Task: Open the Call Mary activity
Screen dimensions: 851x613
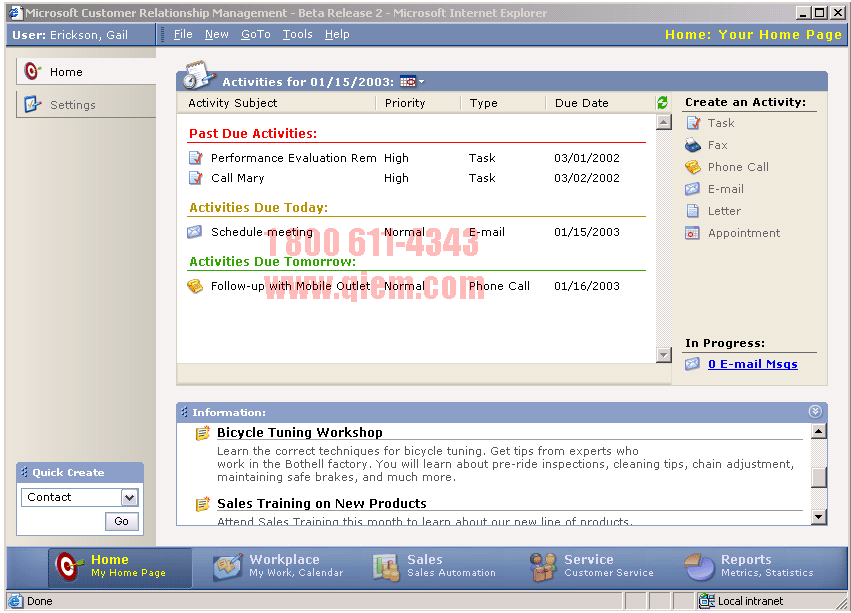Action: coord(237,178)
